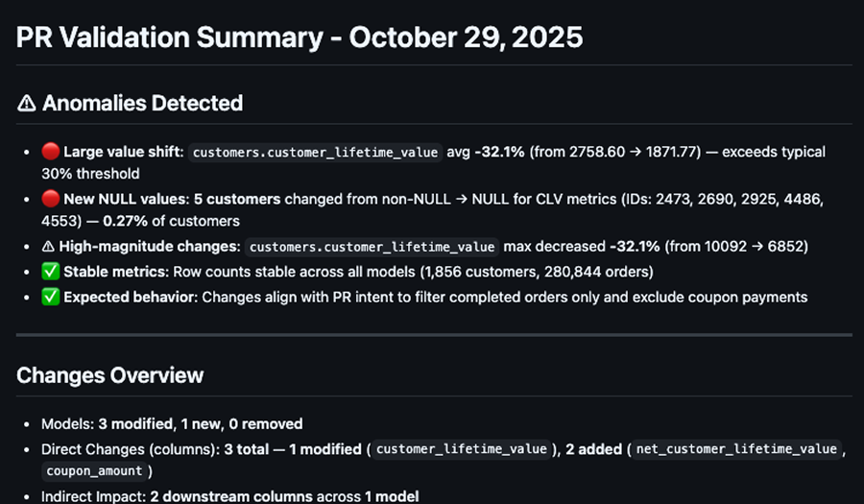Click the bold "Expected behavior" label

[x=131, y=297]
